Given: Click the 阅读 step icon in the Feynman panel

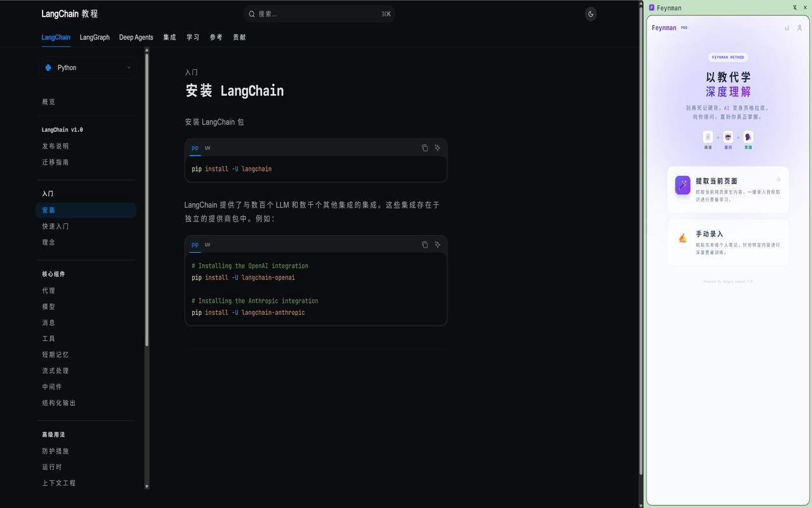Looking at the screenshot, I should point(708,137).
